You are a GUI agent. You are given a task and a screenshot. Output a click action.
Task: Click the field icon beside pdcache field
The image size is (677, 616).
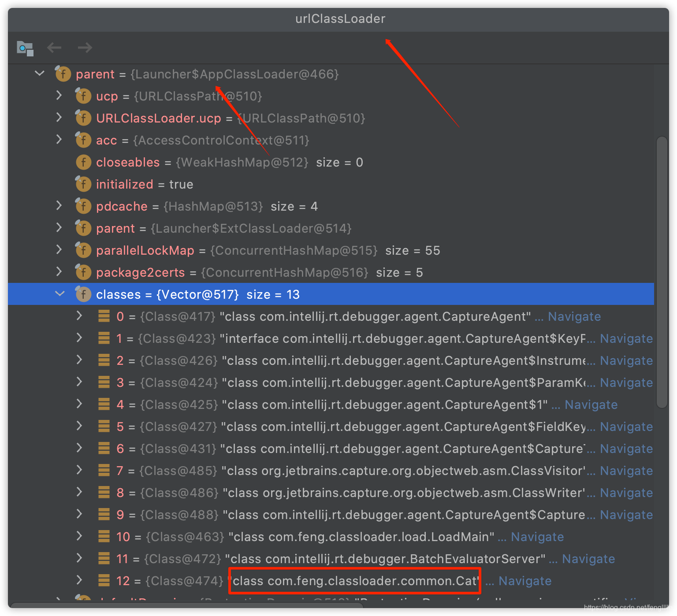pos(83,206)
